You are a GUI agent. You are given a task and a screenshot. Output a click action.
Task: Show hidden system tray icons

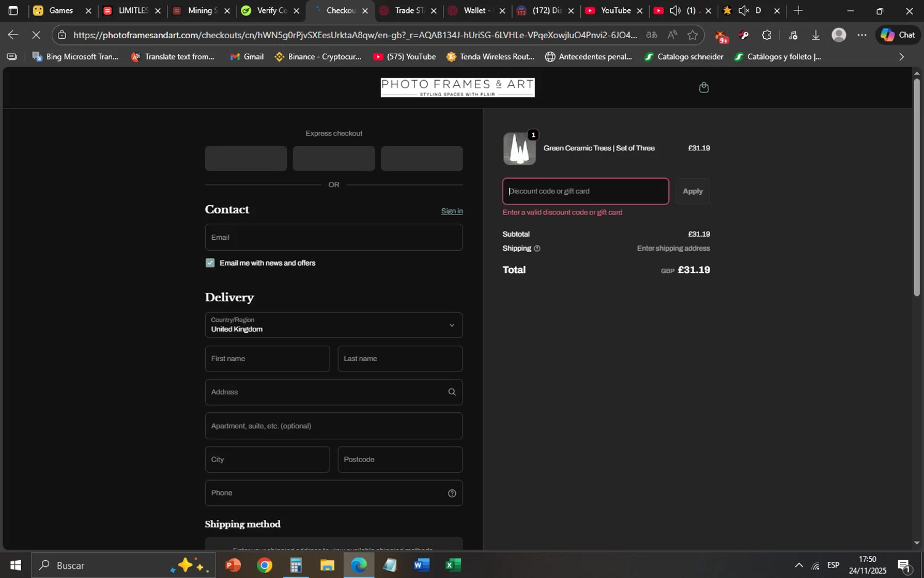799,565
